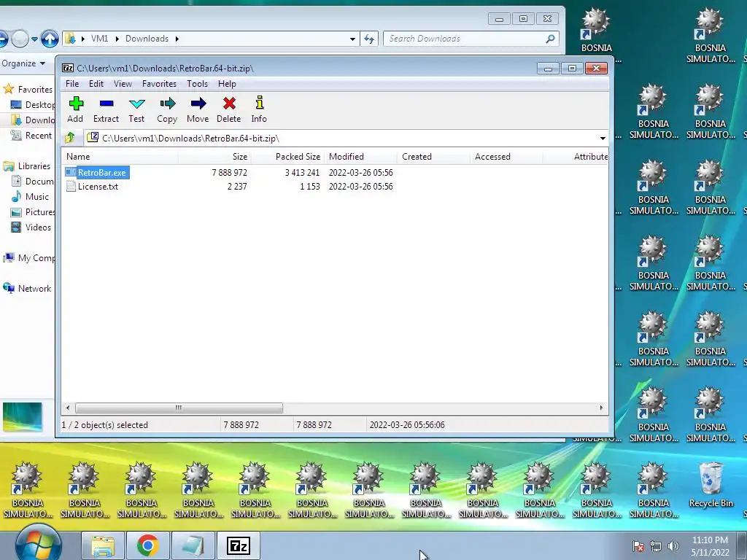
Task: Expand the Explorer recent locations arrow
Action: (x=34, y=39)
